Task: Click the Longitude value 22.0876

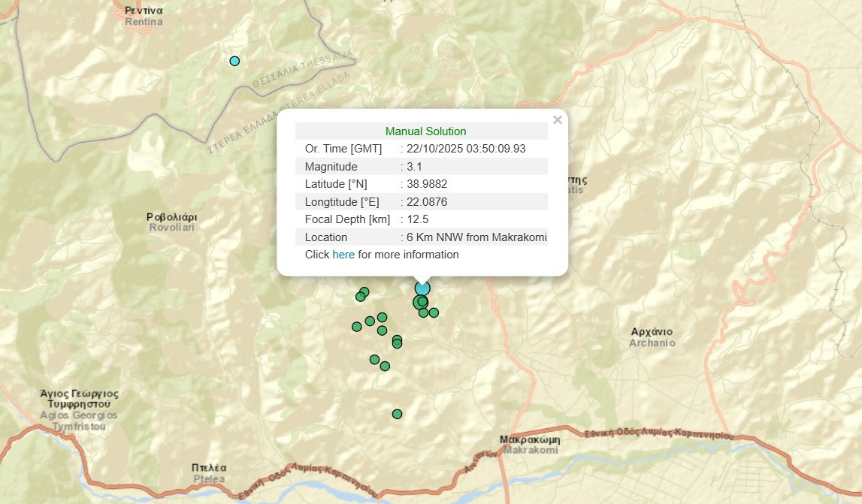Action: pyautogui.click(x=427, y=202)
